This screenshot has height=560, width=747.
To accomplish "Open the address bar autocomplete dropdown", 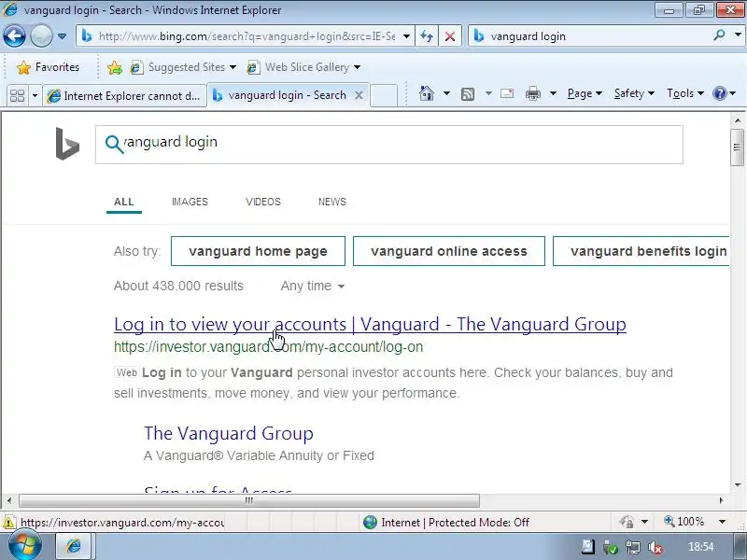I will click(406, 36).
